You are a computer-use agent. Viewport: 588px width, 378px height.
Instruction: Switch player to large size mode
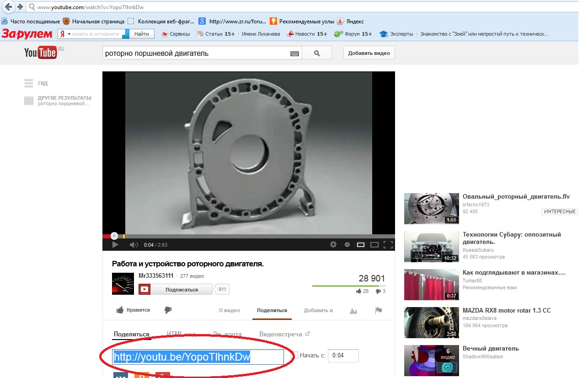coord(374,245)
